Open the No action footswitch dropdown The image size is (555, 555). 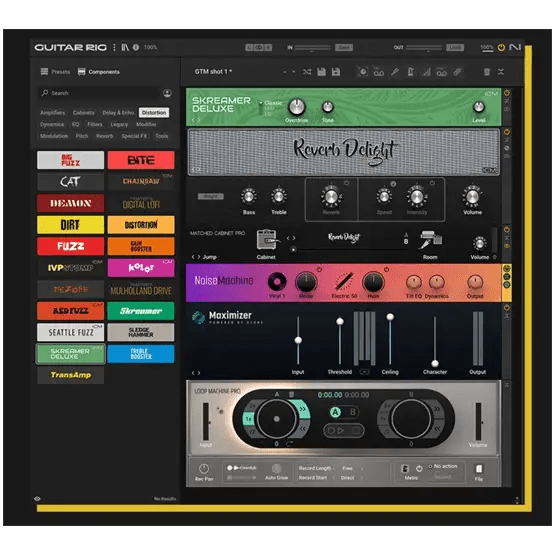443,466
